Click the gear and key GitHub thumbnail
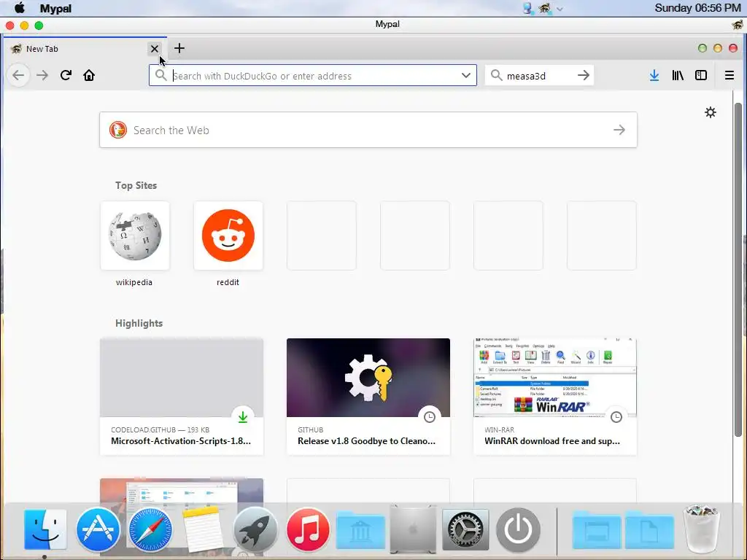Viewport: 747px width, 560px height. (368, 378)
